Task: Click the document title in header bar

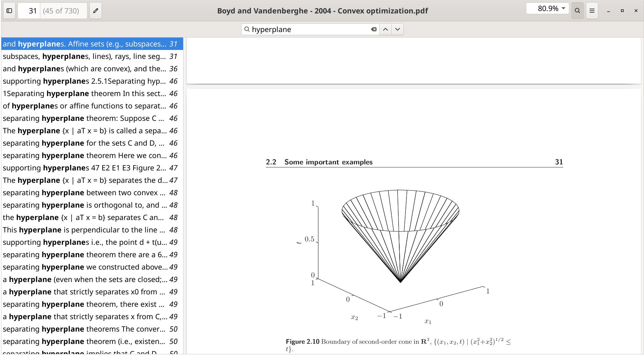Action: 323,11
